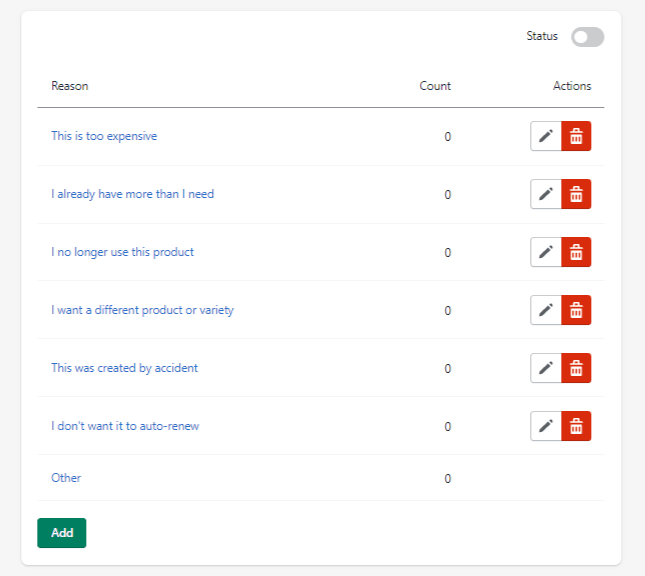Delete the "This is too expensive" reason
This screenshot has width=645, height=576.
pos(576,136)
